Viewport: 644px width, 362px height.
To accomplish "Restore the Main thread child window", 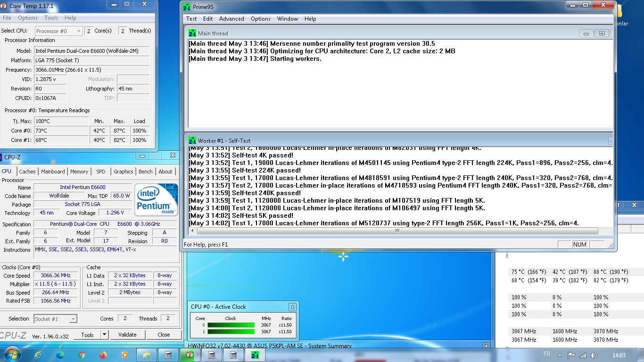I will 601,33.
